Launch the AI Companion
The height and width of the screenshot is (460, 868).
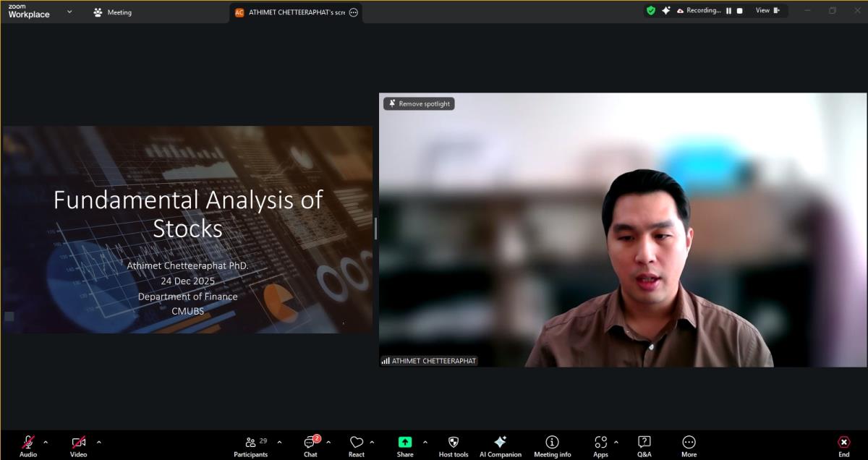pyautogui.click(x=500, y=446)
